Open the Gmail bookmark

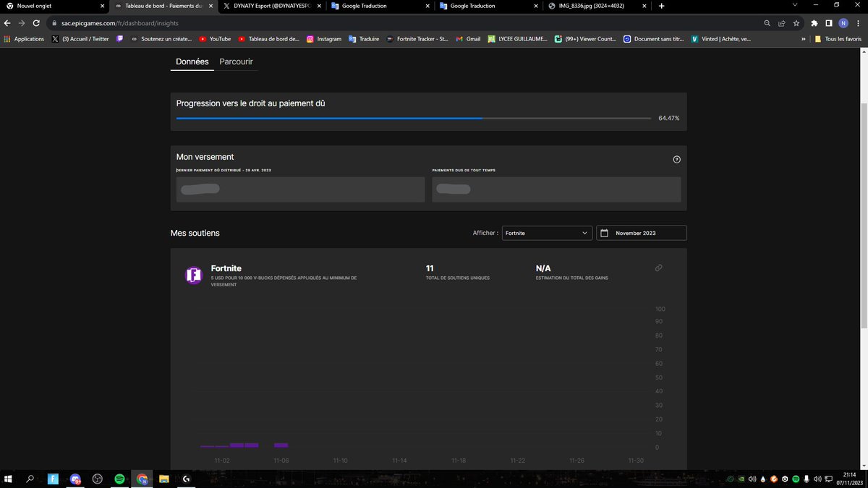[x=468, y=39]
